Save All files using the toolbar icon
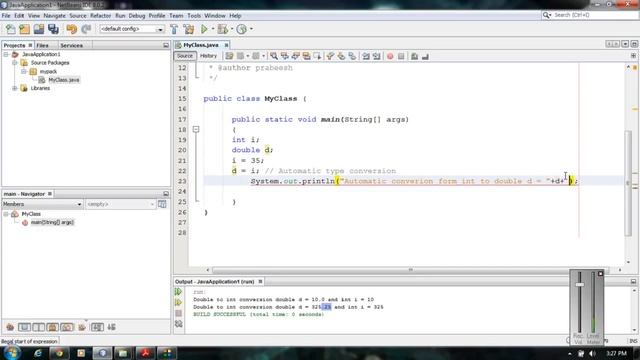This screenshot has height=360, width=640. pyautogui.click(x=53, y=29)
